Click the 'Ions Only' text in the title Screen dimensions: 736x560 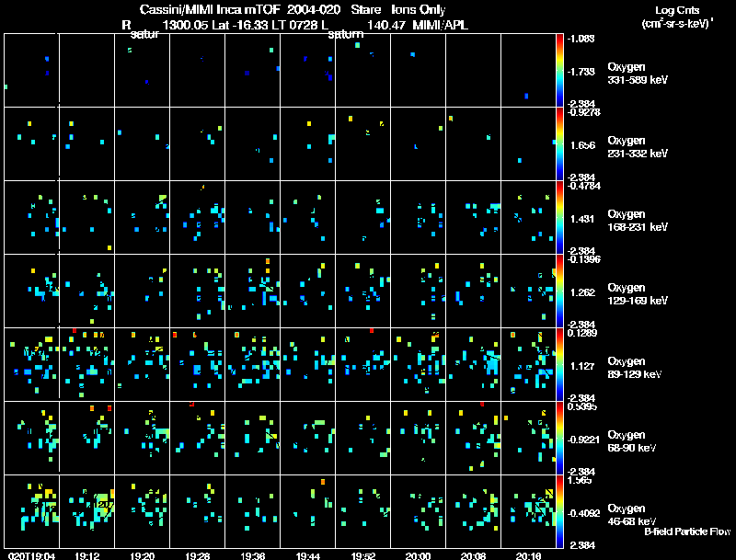coord(419,10)
